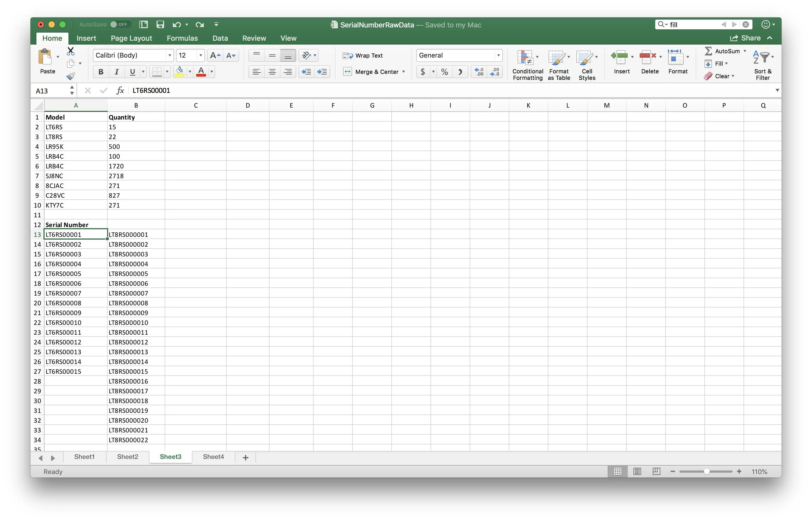Switch to Page Layout view icon
812x521 pixels.
click(x=637, y=471)
